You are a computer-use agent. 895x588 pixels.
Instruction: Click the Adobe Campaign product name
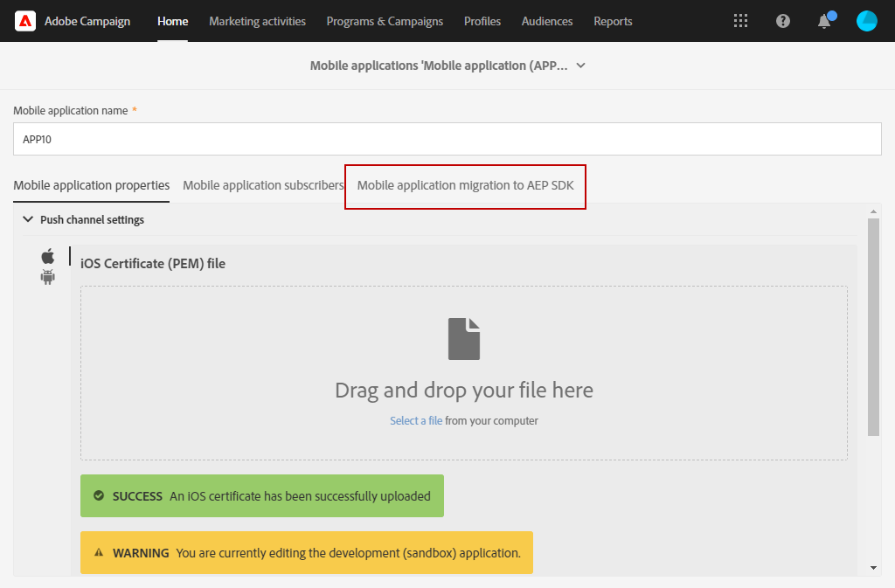(x=87, y=21)
